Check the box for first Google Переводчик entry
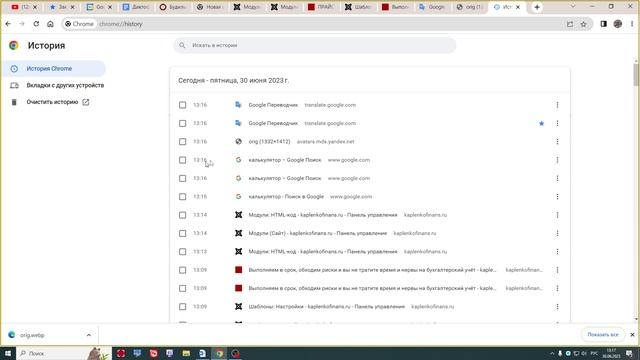Viewport: 640px width, 360px height. coord(182,105)
